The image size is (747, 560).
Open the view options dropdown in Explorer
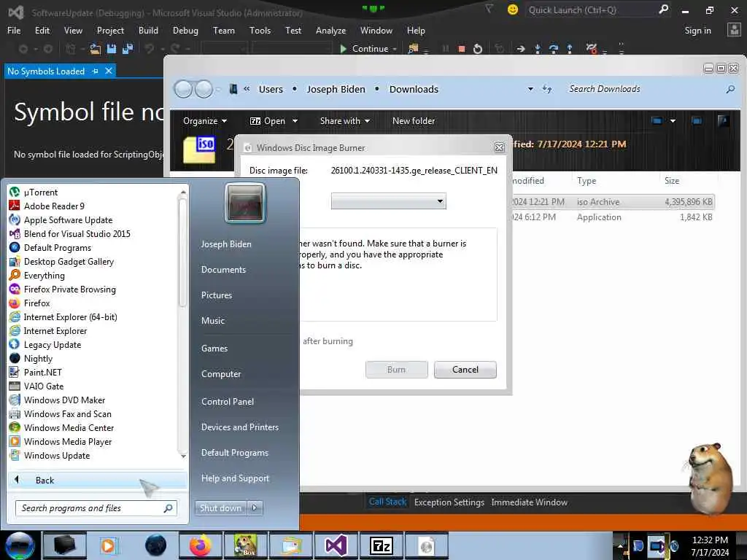coord(673,121)
